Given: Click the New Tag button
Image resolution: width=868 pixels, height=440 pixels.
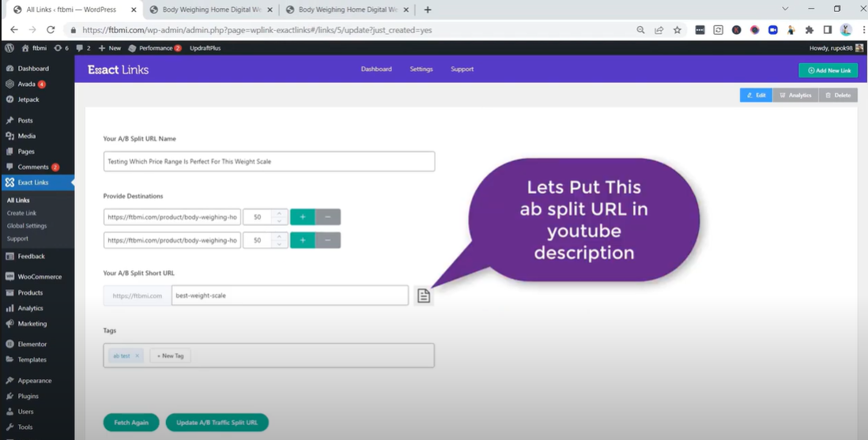Looking at the screenshot, I should [171, 356].
